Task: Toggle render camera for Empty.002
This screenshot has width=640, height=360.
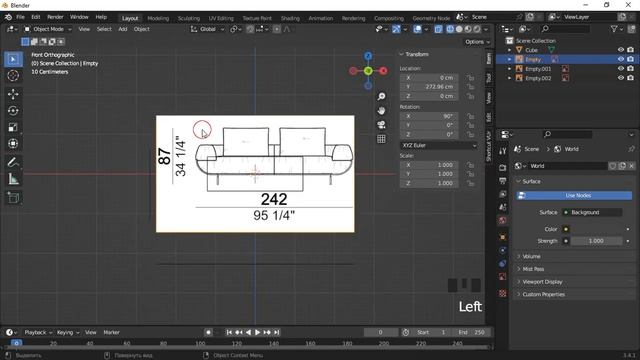Action: click(631, 78)
